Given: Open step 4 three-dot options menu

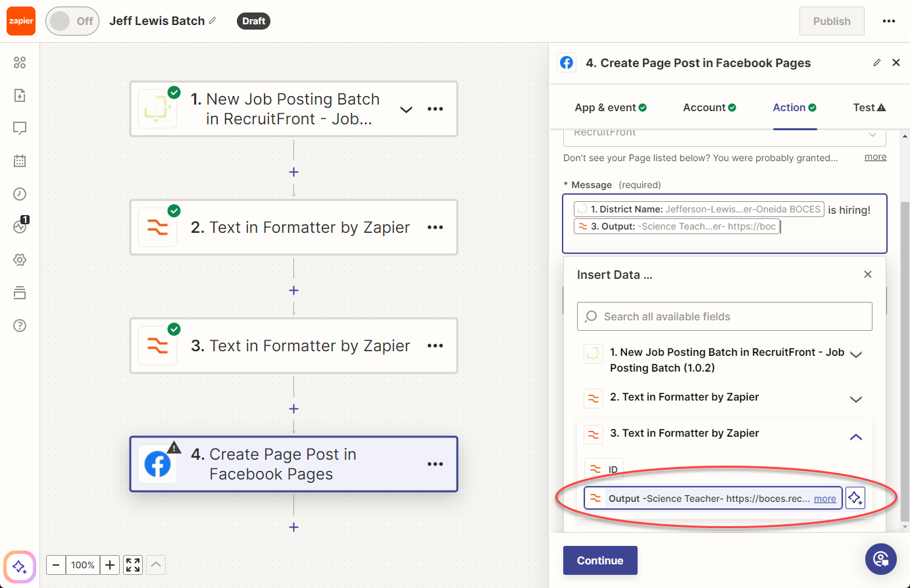Looking at the screenshot, I should pyautogui.click(x=436, y=464).
